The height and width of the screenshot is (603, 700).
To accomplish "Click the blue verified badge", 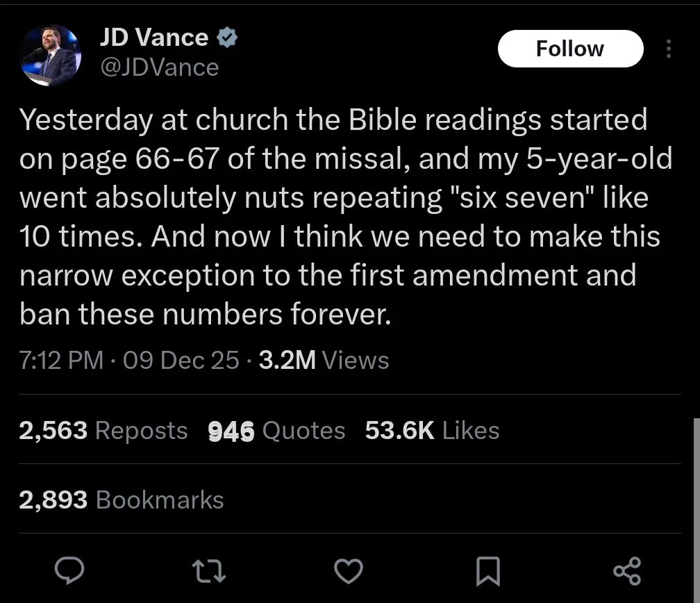I will [x=227, y=37].
